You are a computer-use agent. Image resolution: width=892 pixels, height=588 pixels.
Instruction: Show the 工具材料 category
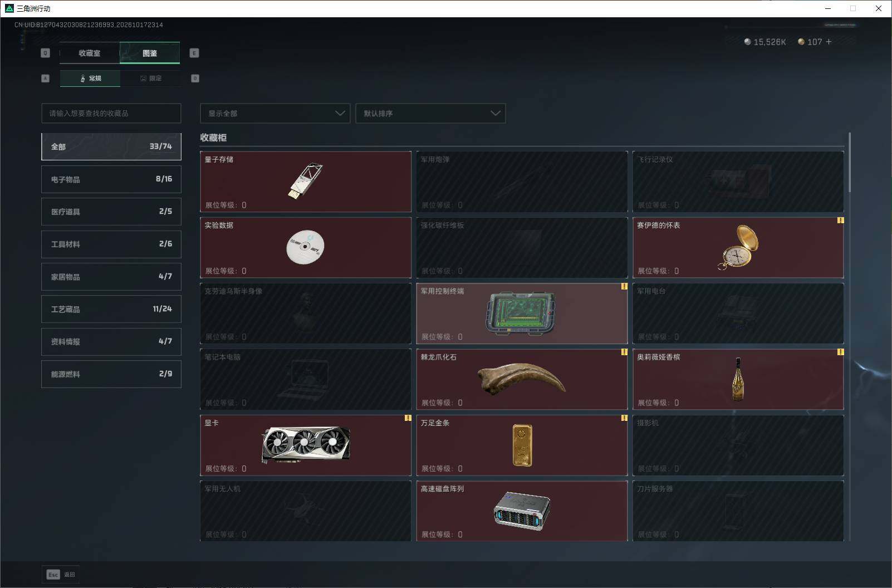tap(111, 244)
